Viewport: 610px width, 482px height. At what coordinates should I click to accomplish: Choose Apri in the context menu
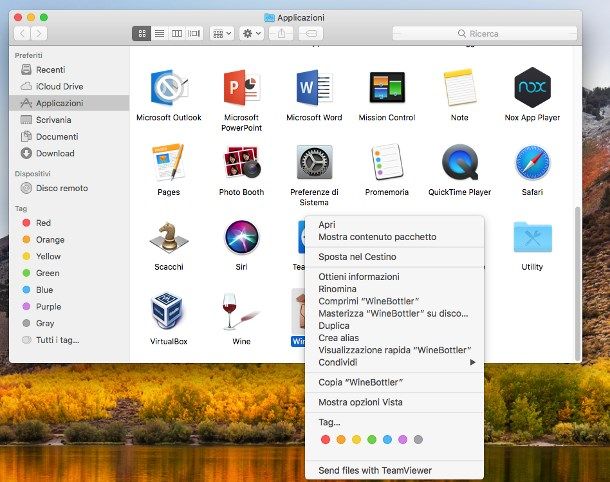click(x=394, y=224)
